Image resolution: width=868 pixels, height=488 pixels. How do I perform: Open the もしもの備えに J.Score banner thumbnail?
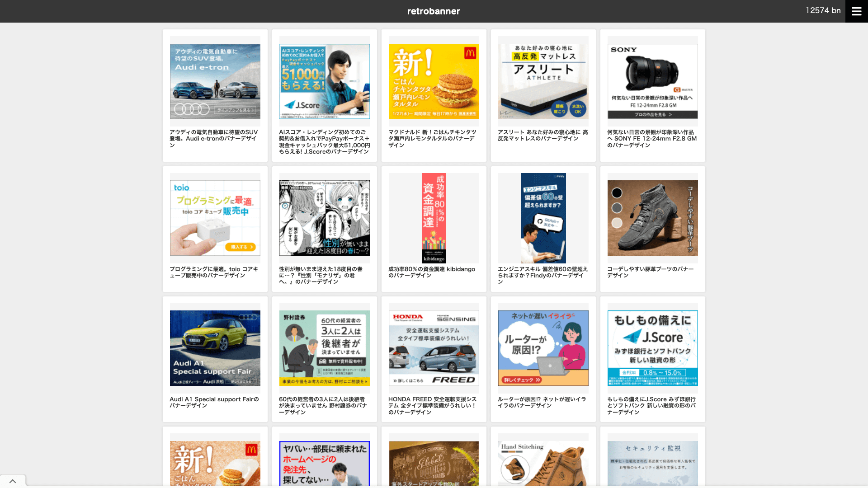653,348
